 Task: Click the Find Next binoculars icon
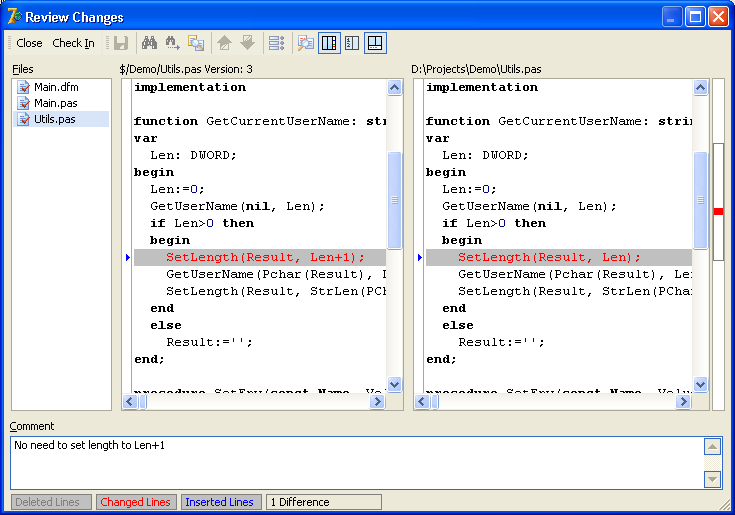pyautogui.click(x=173, y=43)
